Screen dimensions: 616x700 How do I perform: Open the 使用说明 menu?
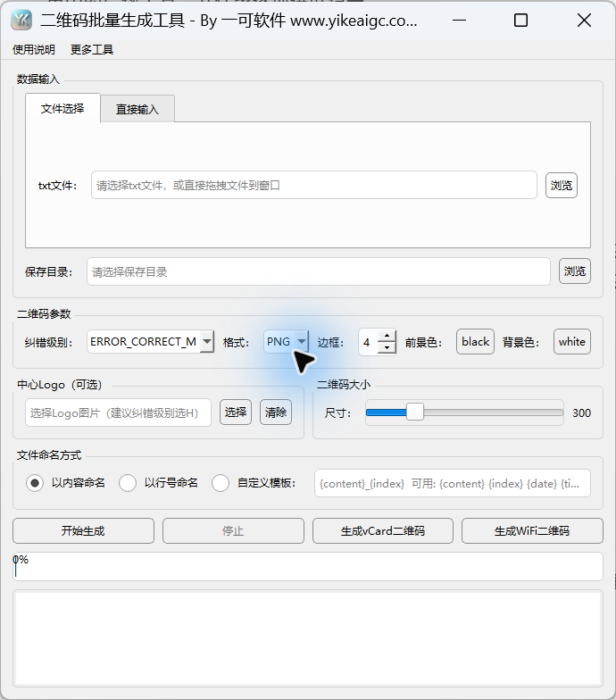(34, 50)
